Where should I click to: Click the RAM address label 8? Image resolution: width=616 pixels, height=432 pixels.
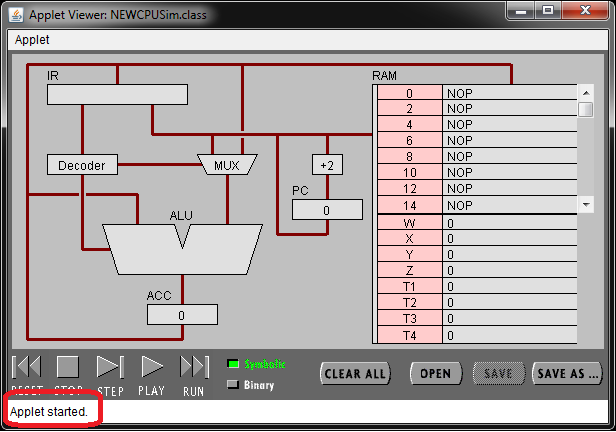click(410, 156)
